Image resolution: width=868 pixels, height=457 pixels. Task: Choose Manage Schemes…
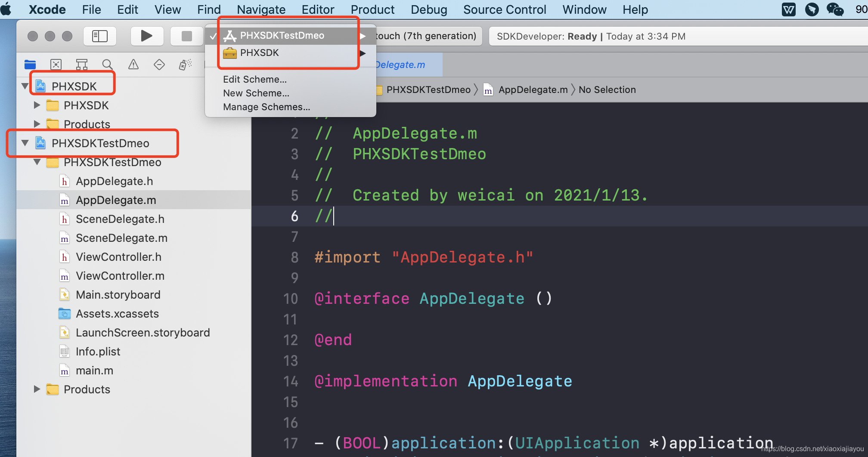point(267,107)
